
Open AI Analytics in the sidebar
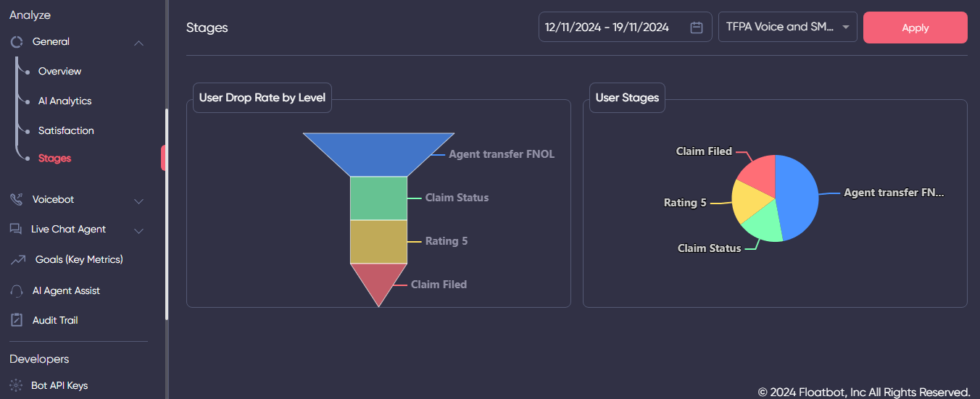[x=65, y=101]
